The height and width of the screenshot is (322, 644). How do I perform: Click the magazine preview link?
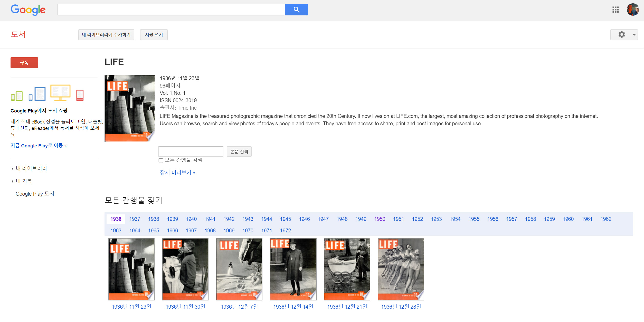tap(177, 173)
